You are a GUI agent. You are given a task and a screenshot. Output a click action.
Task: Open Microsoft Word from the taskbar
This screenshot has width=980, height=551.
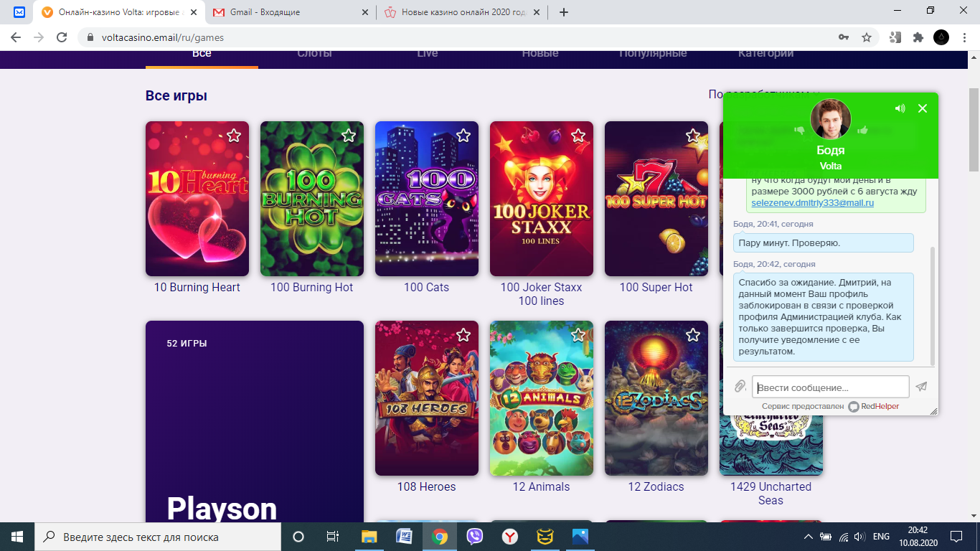click(x=404, y=537)
